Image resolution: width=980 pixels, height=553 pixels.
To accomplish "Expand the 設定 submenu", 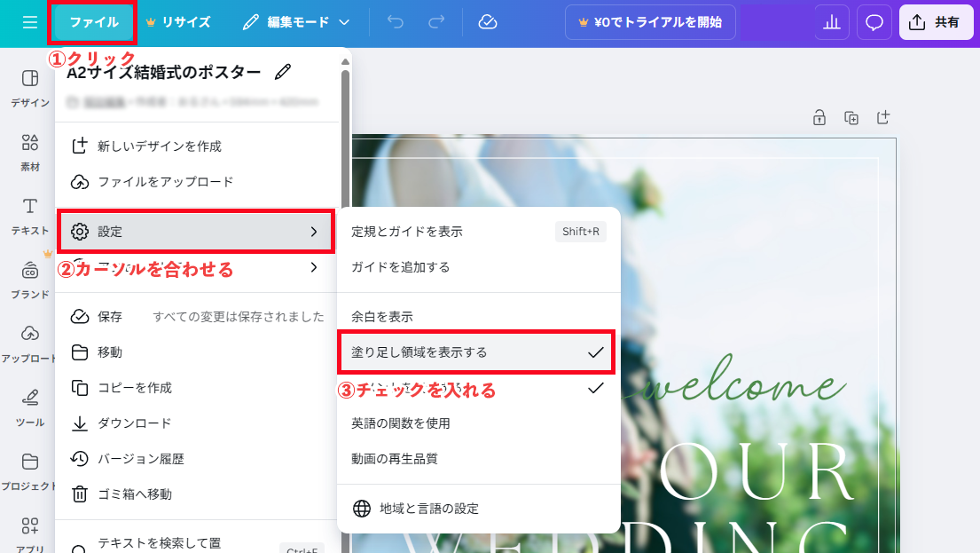I will pos(195,232).
